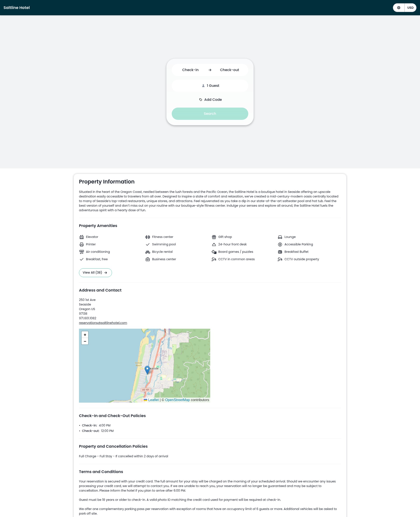Click the Elevator amenity label

92,237
